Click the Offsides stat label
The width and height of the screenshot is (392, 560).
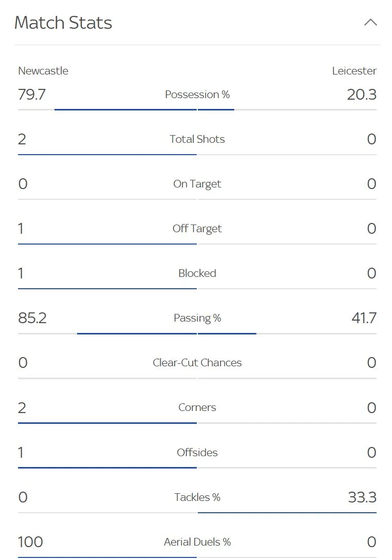pyautogui.click(x=197, y=453)
